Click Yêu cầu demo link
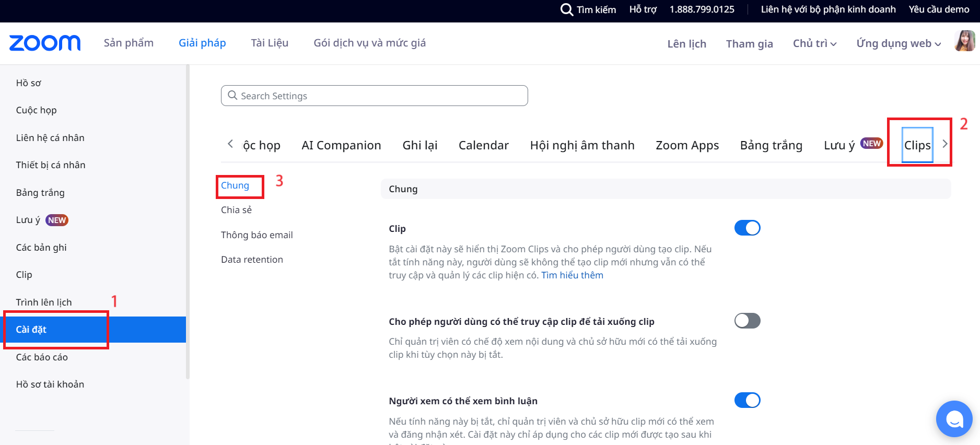 pos(939,9)
